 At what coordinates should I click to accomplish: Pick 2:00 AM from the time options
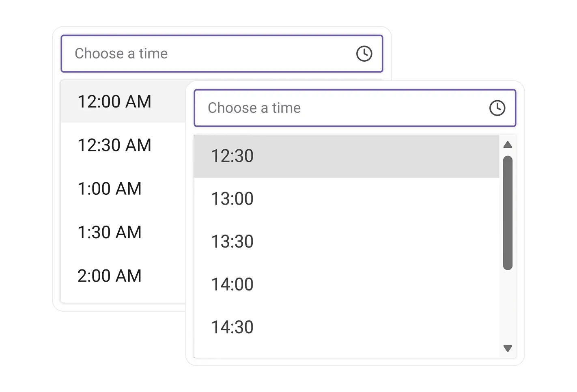pos(109,276)
